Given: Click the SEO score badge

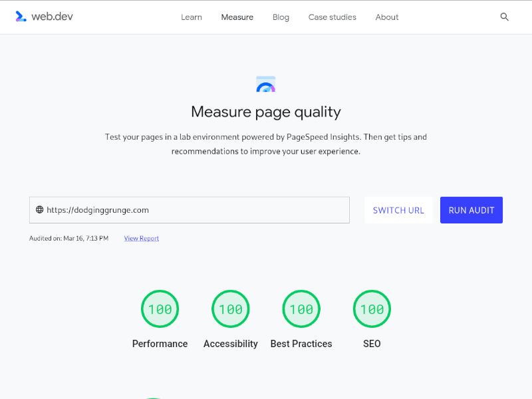Looking at the screenshot, I should (x=372, y=309).
